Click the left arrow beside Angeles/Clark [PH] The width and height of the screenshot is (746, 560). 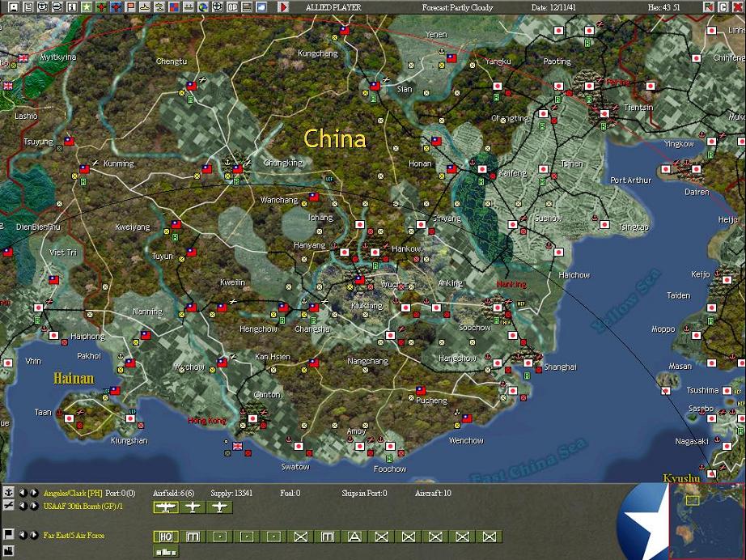tap(23, 492)
